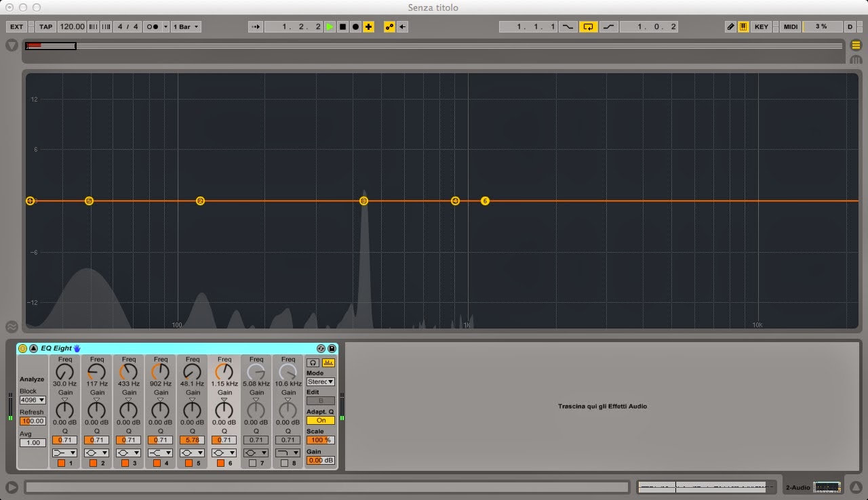The width and height of the screenshot is (868, 500).
Task: Select filter point 4 on the EQ curve
Action: [455, 201]
